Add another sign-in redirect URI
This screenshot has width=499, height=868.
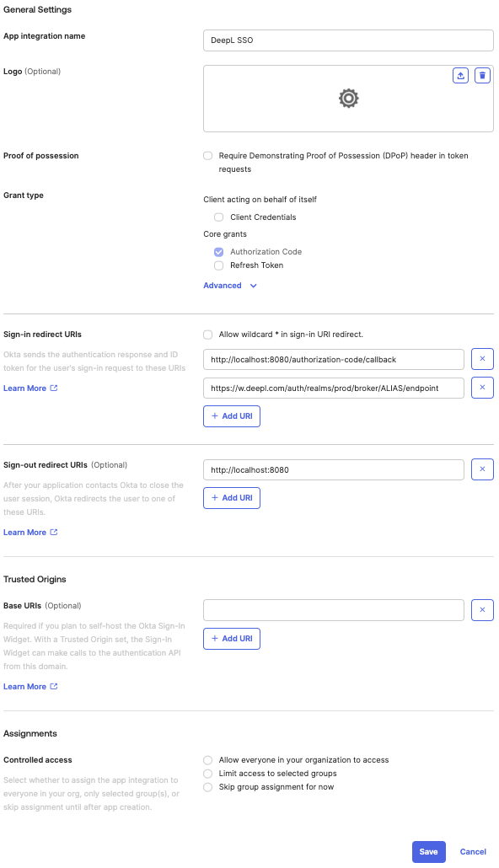tap(231, 415)
